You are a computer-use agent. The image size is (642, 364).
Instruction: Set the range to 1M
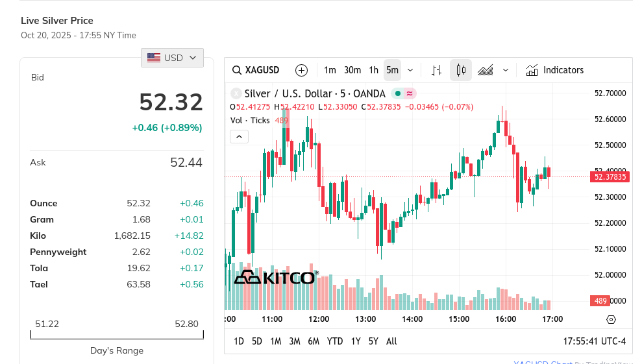[275, 341]
